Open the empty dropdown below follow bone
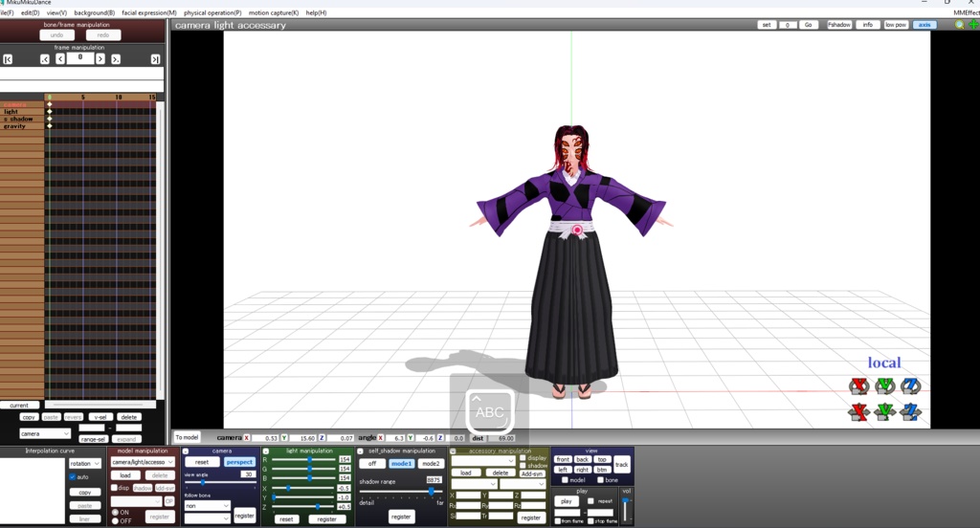 coord(208,518)
